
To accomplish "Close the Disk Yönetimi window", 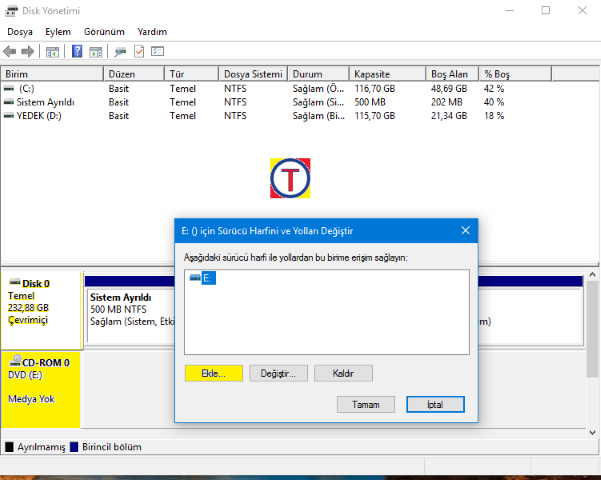I will coord(582,10).
